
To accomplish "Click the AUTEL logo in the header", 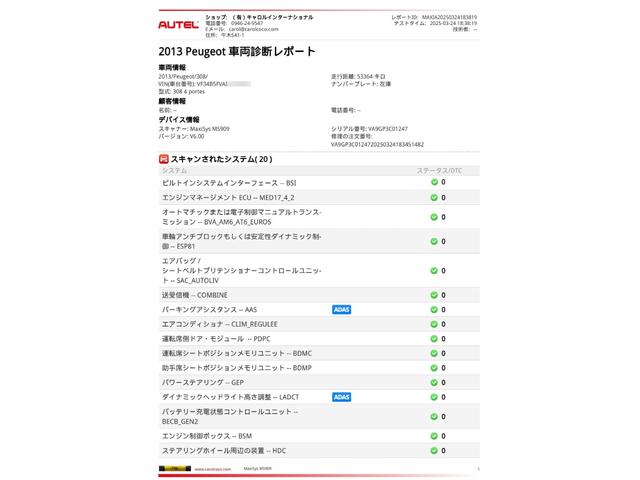I will [x=178, y=25].
